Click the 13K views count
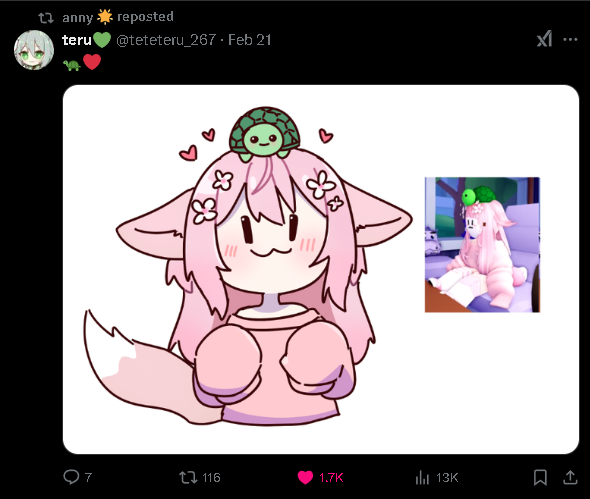The height and width of the screenshot is (499, 590). pyautogui.click(x=447, y=478)
